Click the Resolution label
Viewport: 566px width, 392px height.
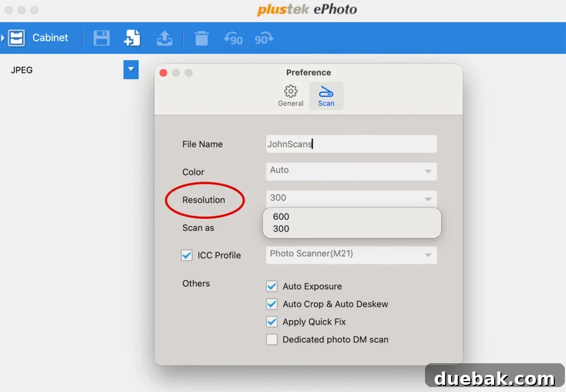(x=203, y=200)
